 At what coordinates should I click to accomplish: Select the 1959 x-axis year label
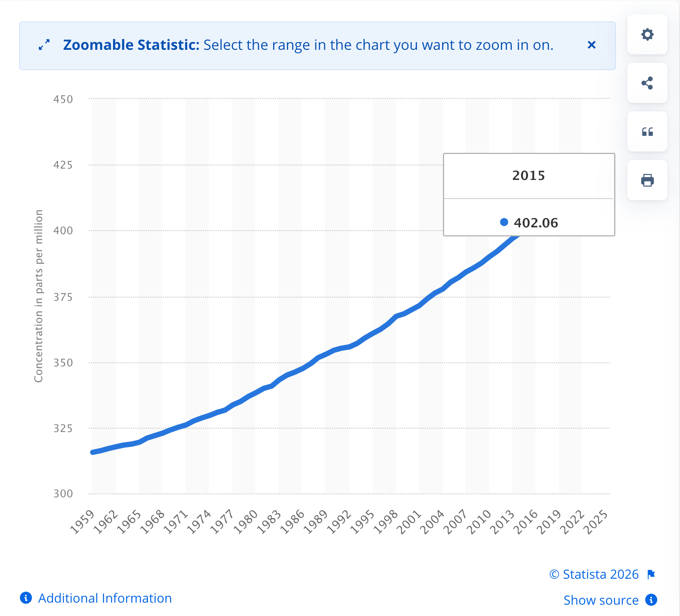(83, 522)
